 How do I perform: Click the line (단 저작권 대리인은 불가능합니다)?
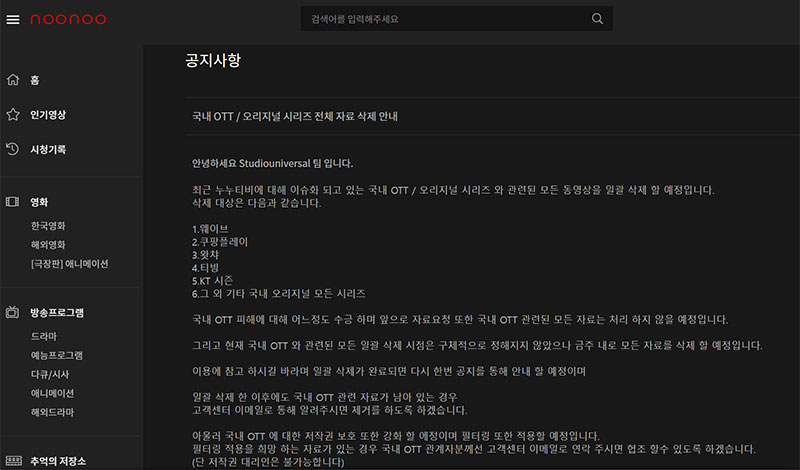[268, 462]
